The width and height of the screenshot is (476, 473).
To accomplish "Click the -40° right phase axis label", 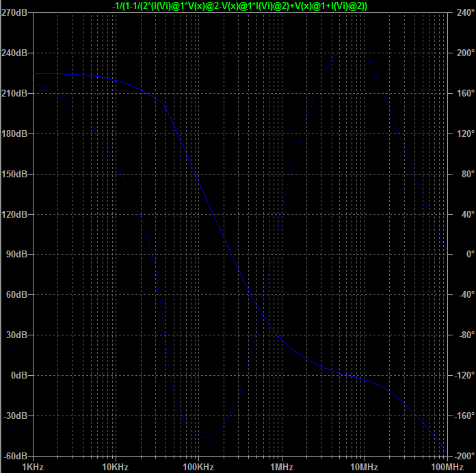I will click(x=466, y=294).
